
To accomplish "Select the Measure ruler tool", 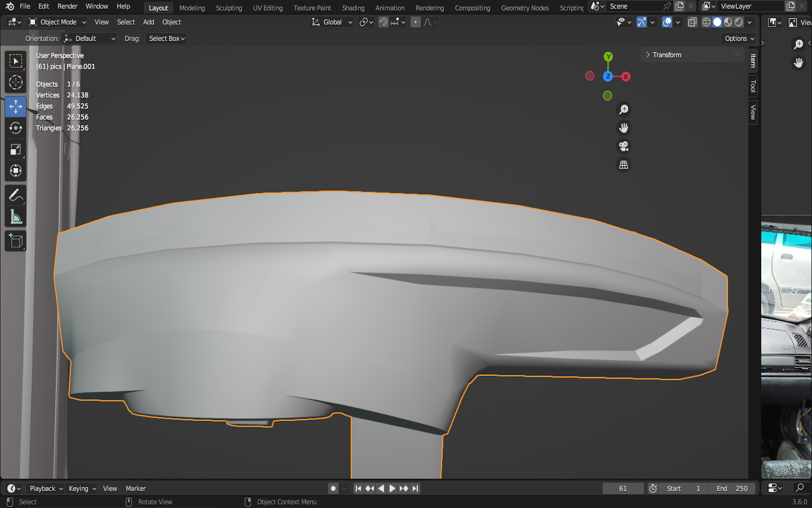I will pos(16,217).
